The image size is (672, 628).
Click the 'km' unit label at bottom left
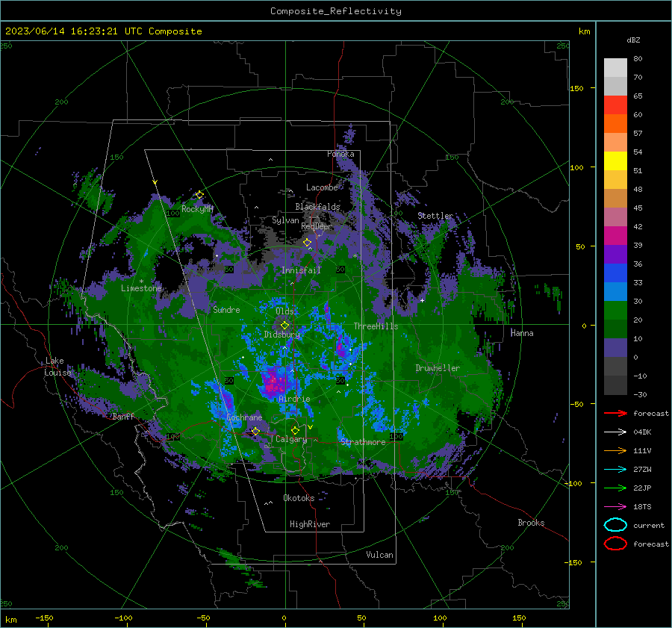[x=11, y=620]
